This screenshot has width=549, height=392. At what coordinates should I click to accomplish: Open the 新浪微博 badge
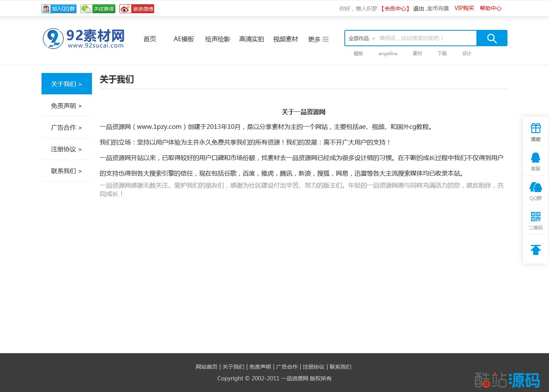[x=137, y=9]
